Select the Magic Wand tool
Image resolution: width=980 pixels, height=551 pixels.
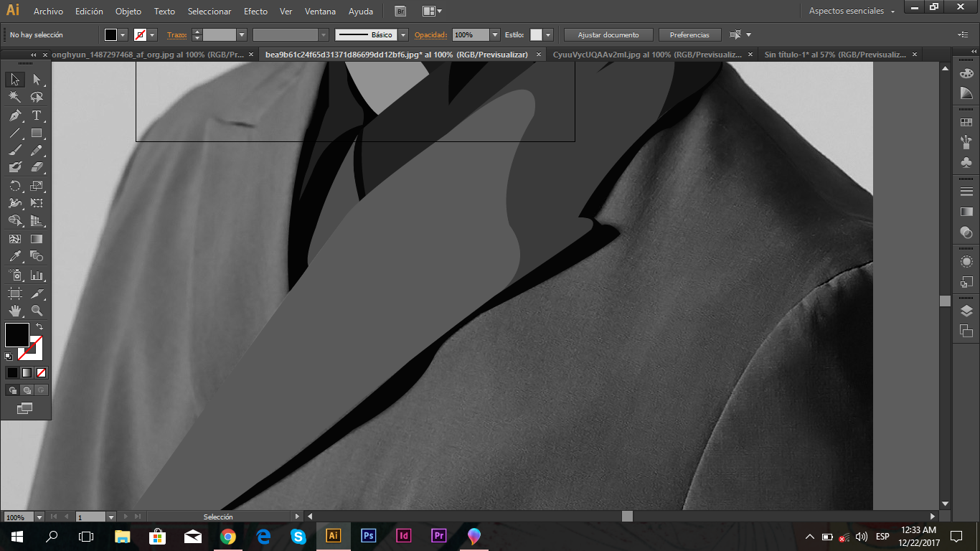15,97
